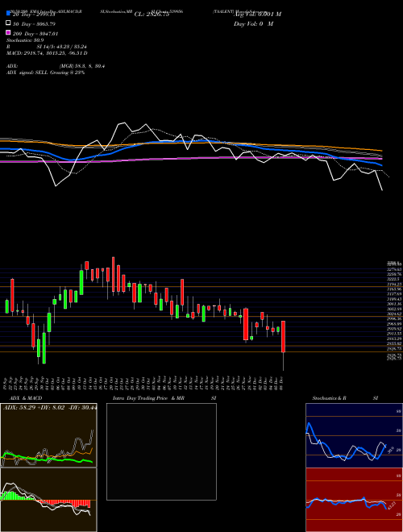Select the '50 Day - 3063.79' label
The image size is (403, 532).
(x=34, y=23)
